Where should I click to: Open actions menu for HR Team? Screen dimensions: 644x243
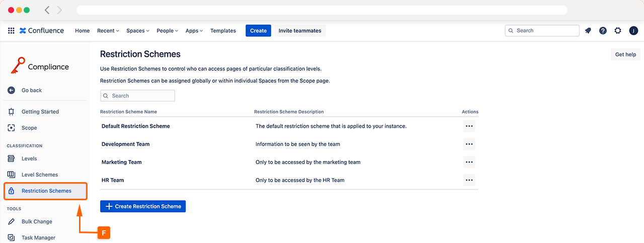[x=469, y=180]
